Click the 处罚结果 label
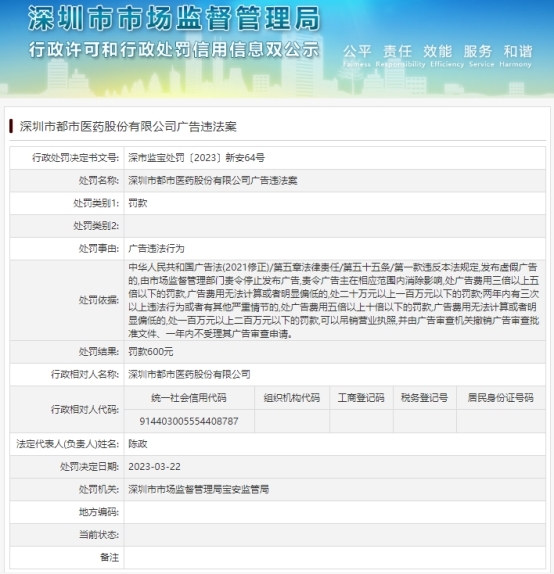 point(98,352)
